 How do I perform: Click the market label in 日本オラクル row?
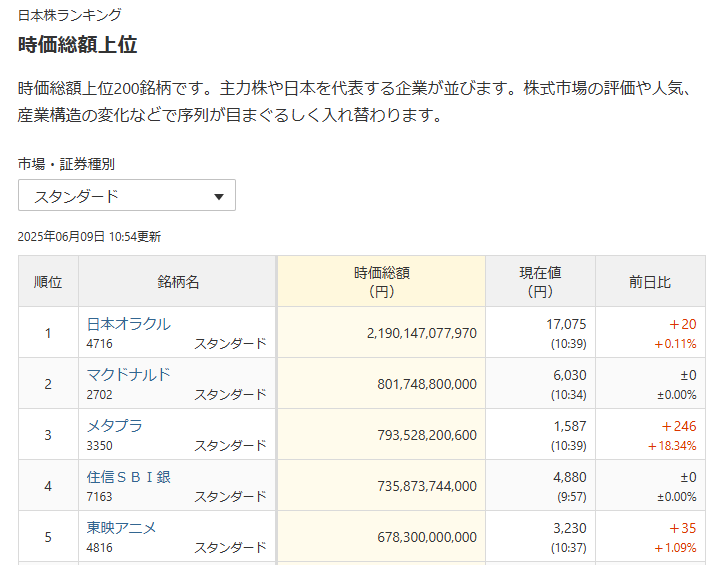[x=230, y=344]
